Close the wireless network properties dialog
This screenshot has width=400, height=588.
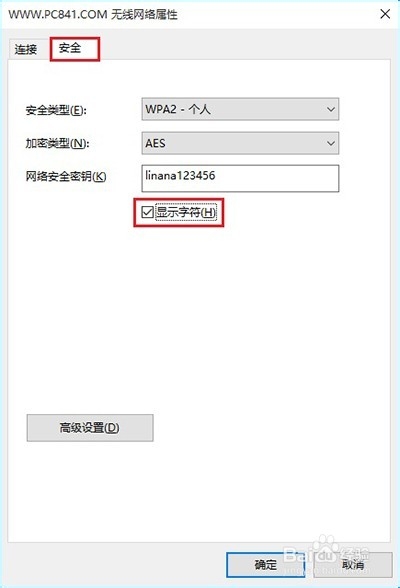click(385, 14)
